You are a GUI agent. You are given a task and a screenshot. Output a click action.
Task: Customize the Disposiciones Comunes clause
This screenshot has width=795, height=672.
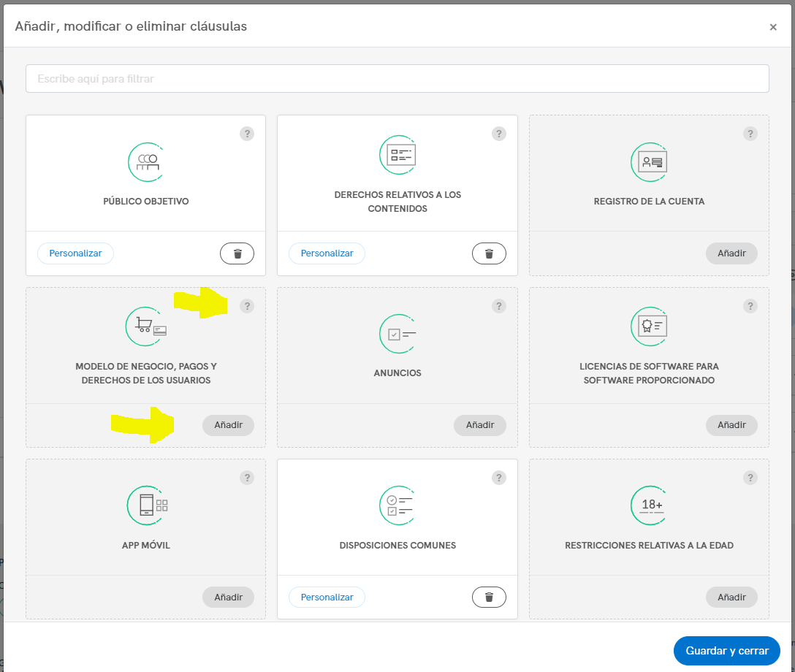[x=327, y=597]
